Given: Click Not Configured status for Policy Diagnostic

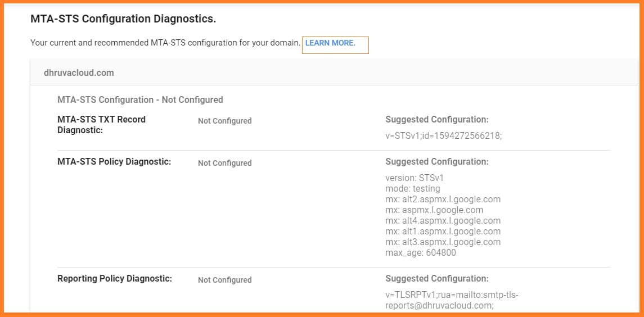Looking at the screenshot, I should 224,163.
